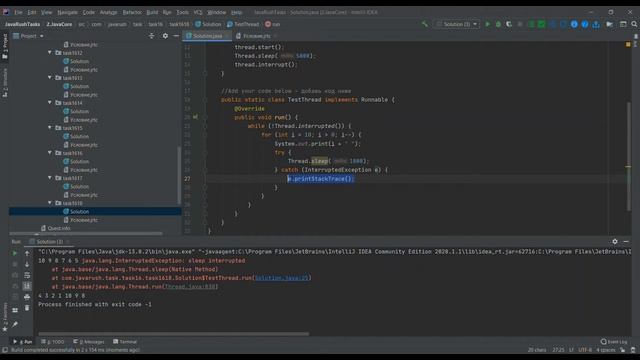640x360 pixels.
Task: Click the run method breadcrumb
Action: pyautogui.click(x=273, y=24)
